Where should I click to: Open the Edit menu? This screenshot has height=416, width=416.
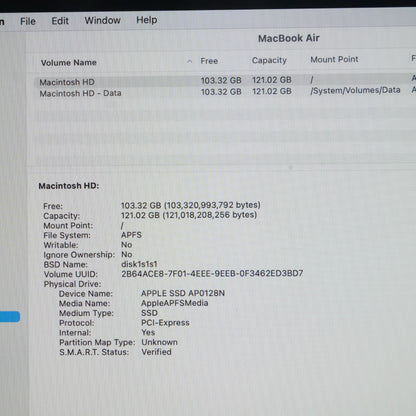[x=60, y=21]
